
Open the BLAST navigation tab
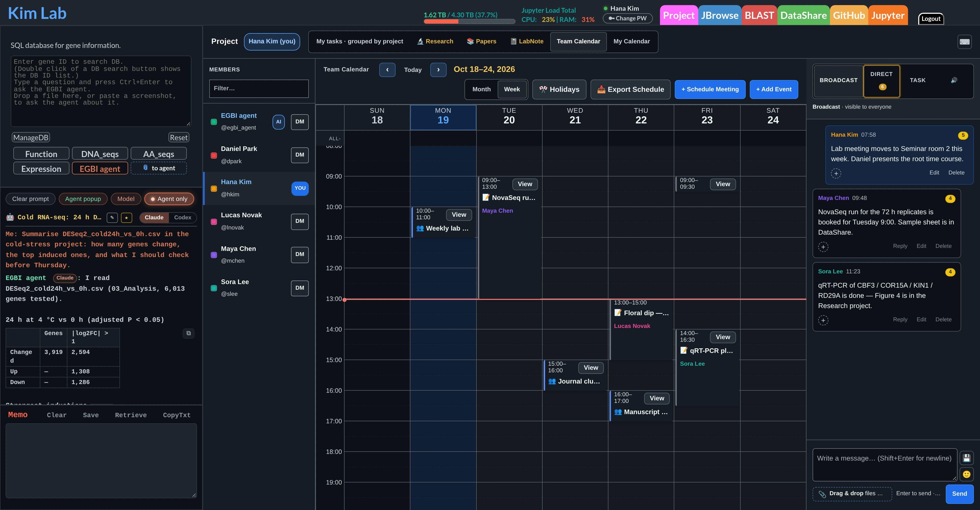point(759,15)
